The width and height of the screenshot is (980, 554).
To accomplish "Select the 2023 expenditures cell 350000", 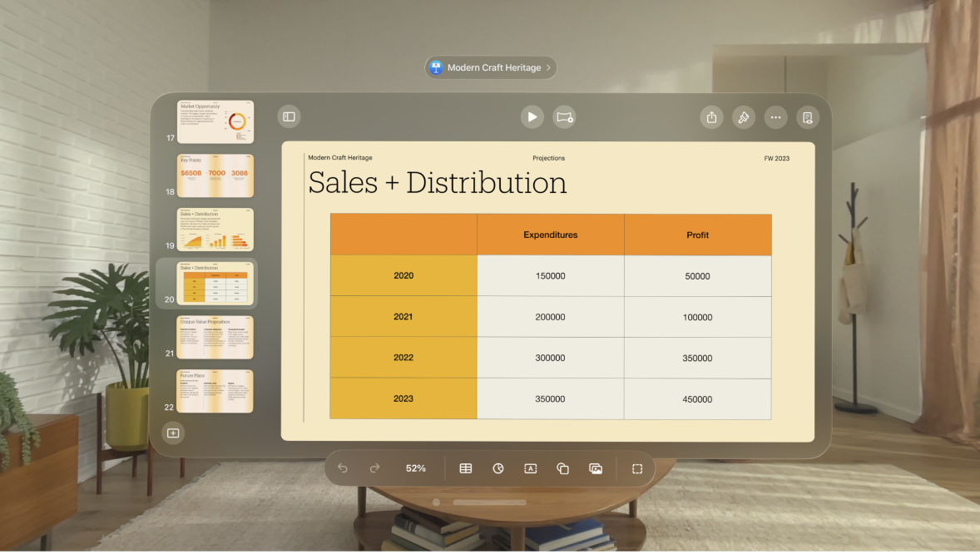I will [x=551, y=399].
